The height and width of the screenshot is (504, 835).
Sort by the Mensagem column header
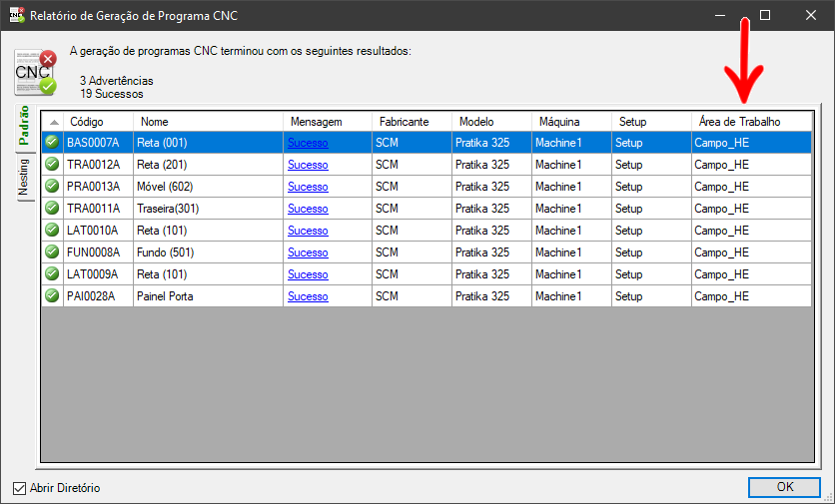pyautogui.click(x=328, y=122)
